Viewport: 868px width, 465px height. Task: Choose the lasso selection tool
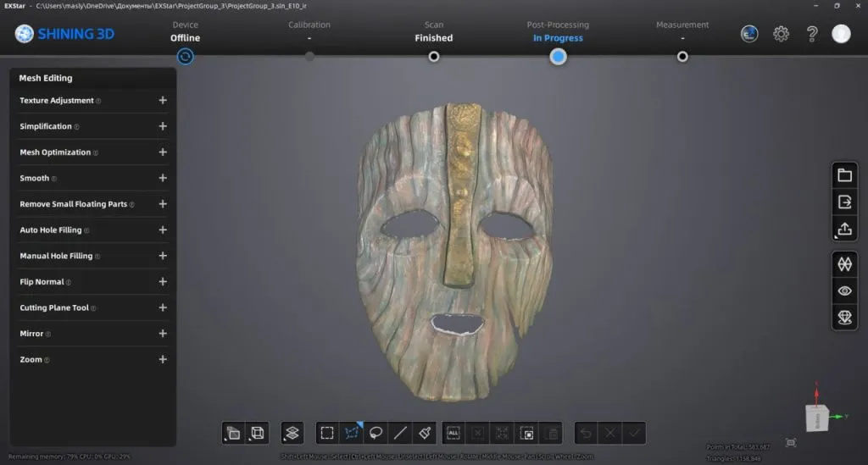(376, 433)
